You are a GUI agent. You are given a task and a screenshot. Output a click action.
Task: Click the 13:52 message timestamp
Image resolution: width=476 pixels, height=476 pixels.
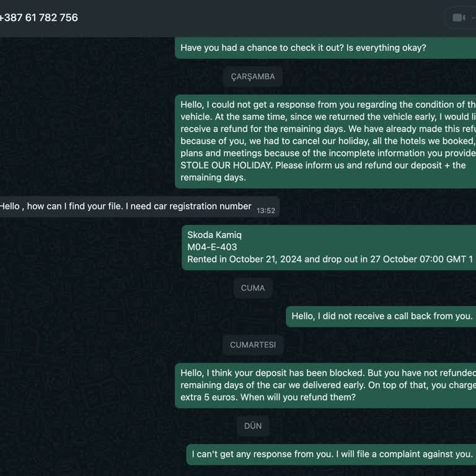point(266,211)
